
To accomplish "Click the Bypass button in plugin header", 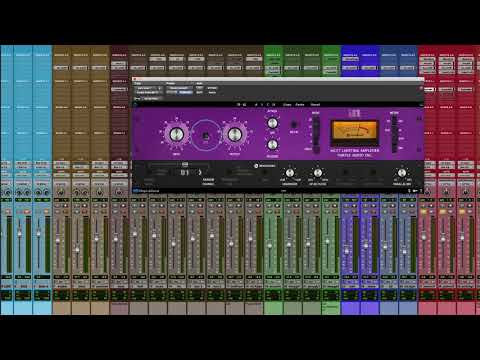I will click(x=212, y=88).
